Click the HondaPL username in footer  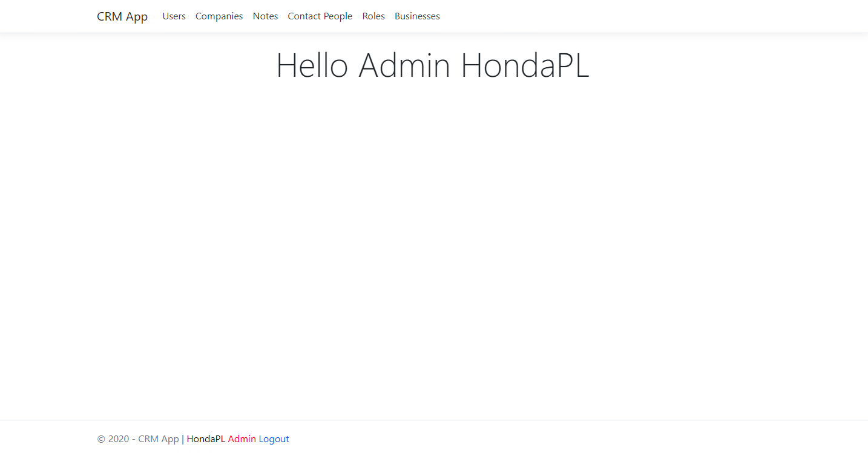[x=206, y=439]
